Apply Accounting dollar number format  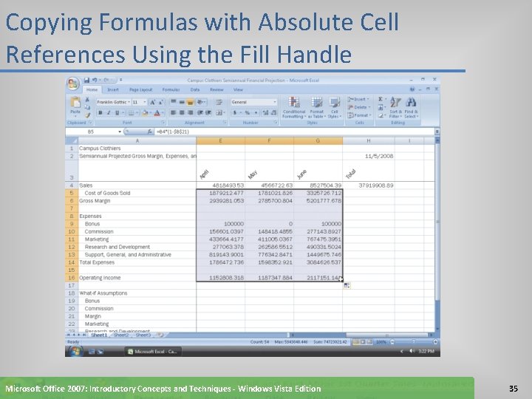pos(234,112)
